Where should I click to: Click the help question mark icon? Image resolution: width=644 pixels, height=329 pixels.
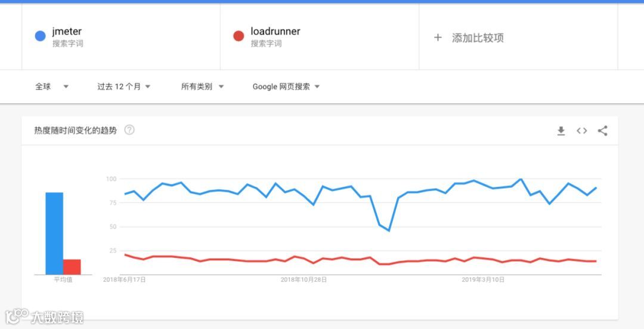tap(129, 130)
